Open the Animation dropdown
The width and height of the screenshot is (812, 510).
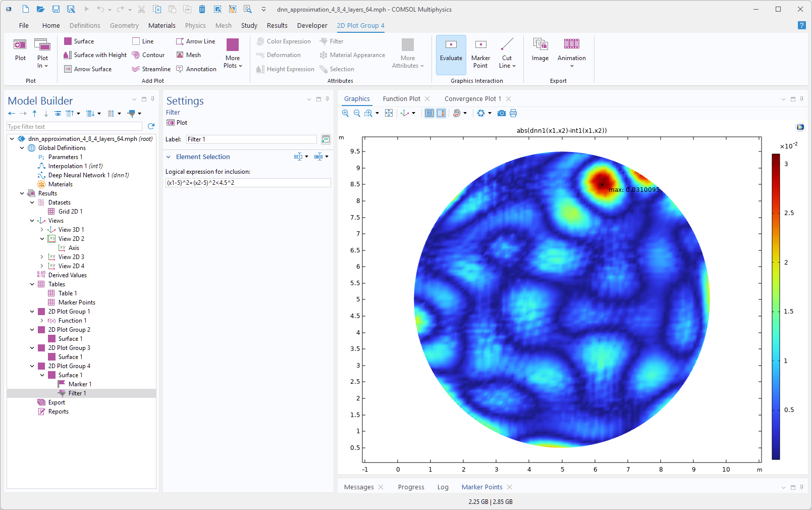coord(572,62)
